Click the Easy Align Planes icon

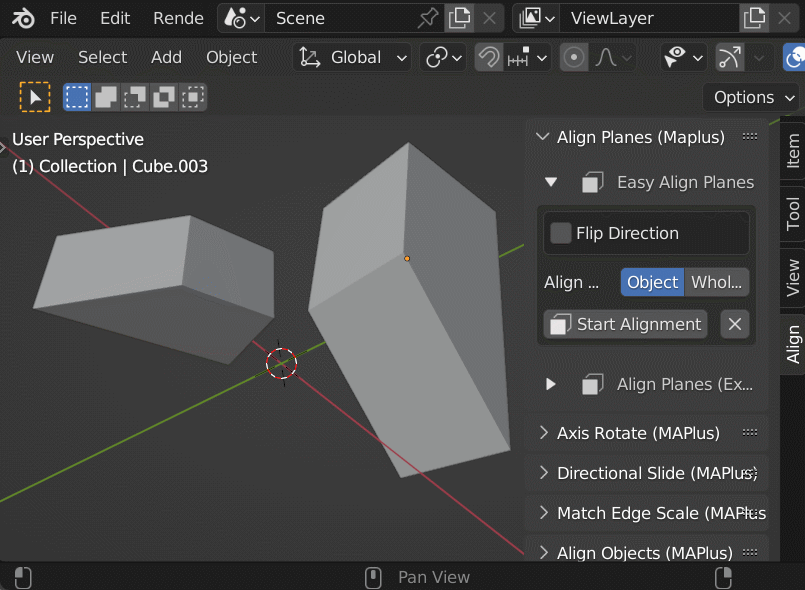point(592,182)
